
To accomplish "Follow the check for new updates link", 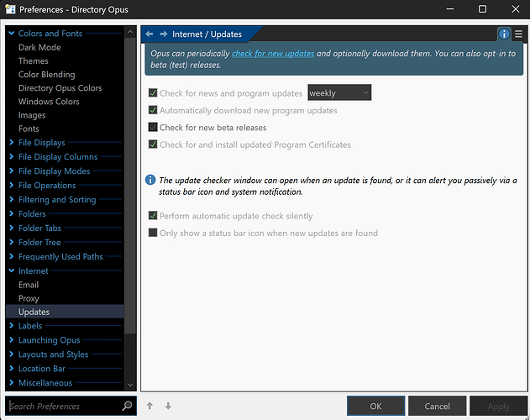I will pos(273,54).
